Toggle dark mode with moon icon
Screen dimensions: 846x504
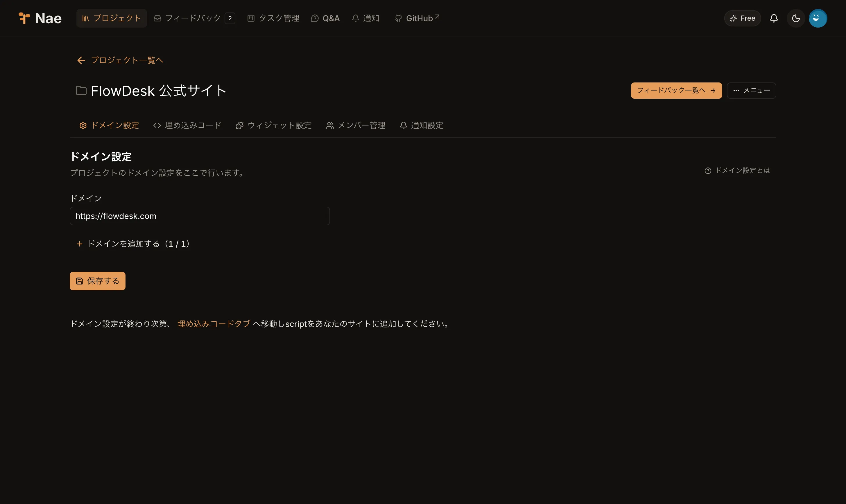pyautogui.click(x=796, y=18)
